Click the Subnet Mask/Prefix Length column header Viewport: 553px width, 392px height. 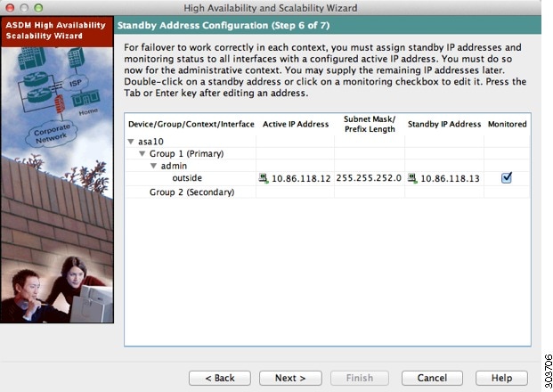point(370,124)
